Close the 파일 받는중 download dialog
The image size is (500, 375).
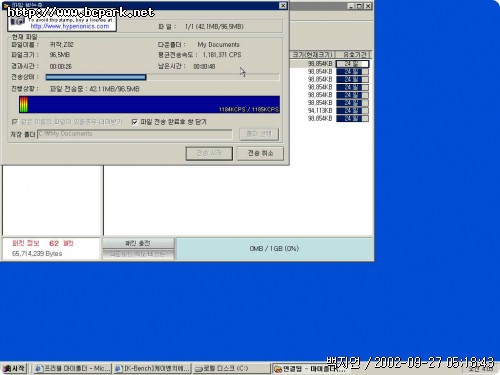coord(283,6)
